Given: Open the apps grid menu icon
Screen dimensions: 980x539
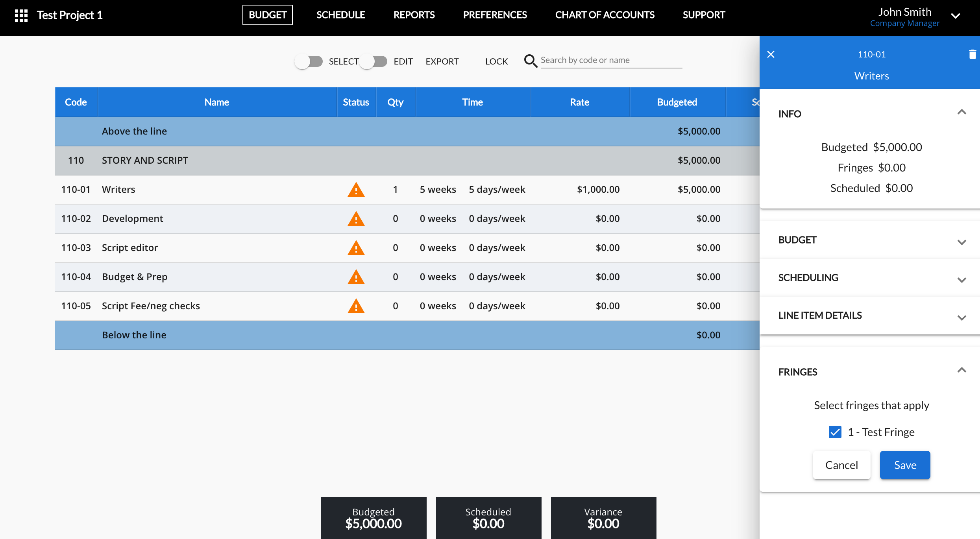Looking at the screenshot, I should click(21, 15).
